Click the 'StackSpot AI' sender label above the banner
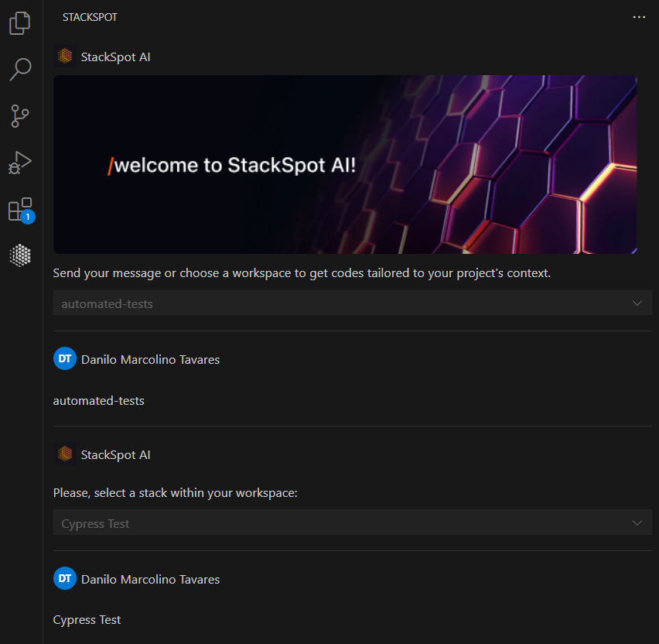The width and height of the screenshot is (659, 644). (x=115, y=57)
